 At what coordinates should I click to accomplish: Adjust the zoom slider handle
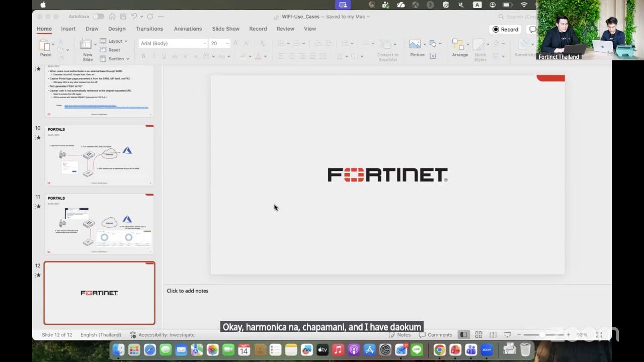542,335
